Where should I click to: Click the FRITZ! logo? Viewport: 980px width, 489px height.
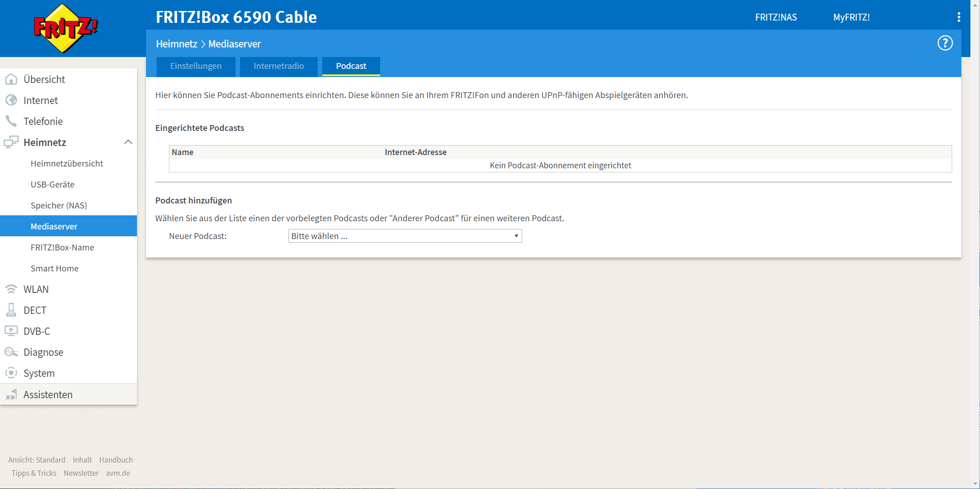(66, 28)
